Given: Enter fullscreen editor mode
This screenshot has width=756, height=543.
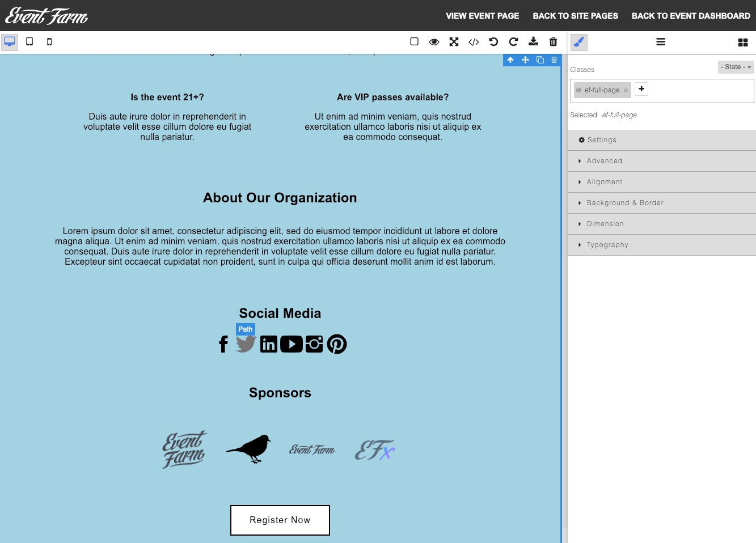Looking at the screenshot, I should 454,42.
